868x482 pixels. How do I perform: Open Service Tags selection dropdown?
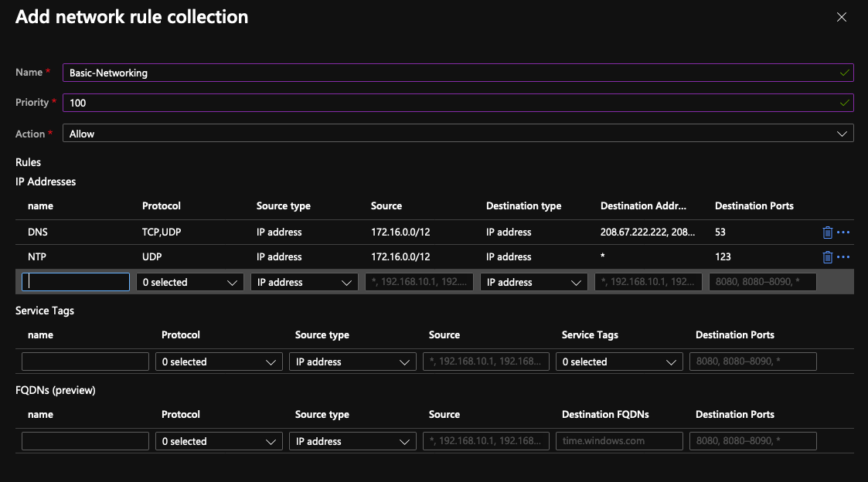click(619, 361)
